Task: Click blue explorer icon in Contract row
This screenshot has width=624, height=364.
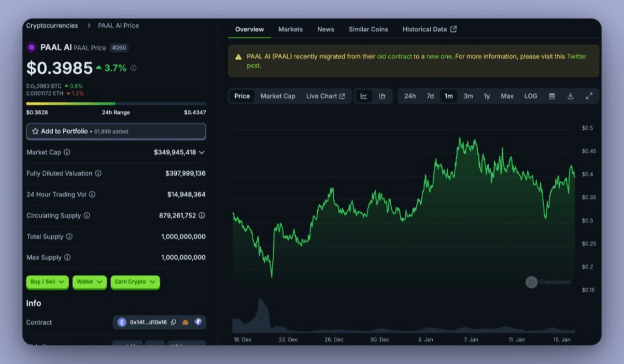Action: coord(198,322)
